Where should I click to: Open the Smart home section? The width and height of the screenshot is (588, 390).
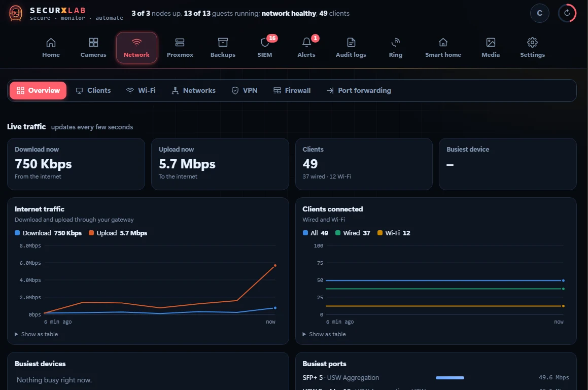click(443, 48)
